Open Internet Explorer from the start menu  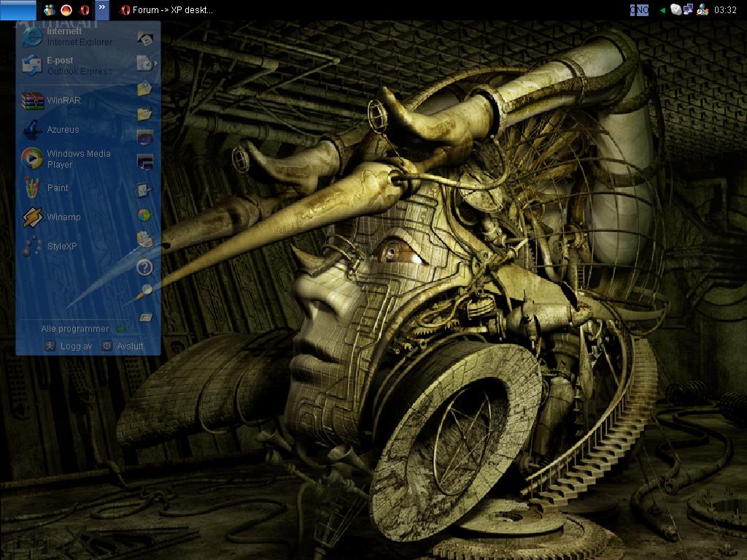(68, 36)
